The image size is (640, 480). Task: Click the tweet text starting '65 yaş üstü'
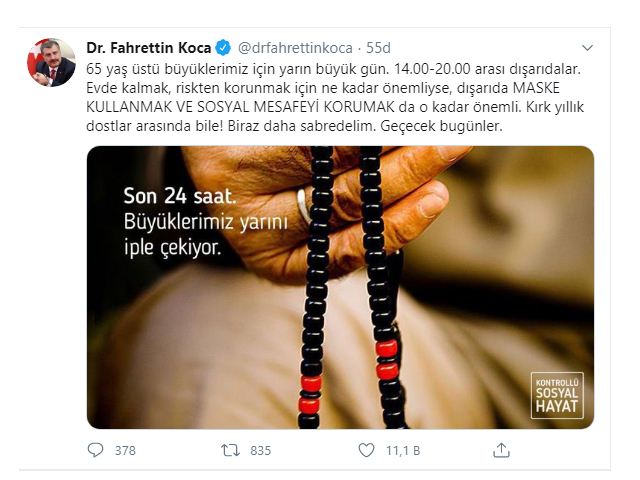(x=333, y=98)
